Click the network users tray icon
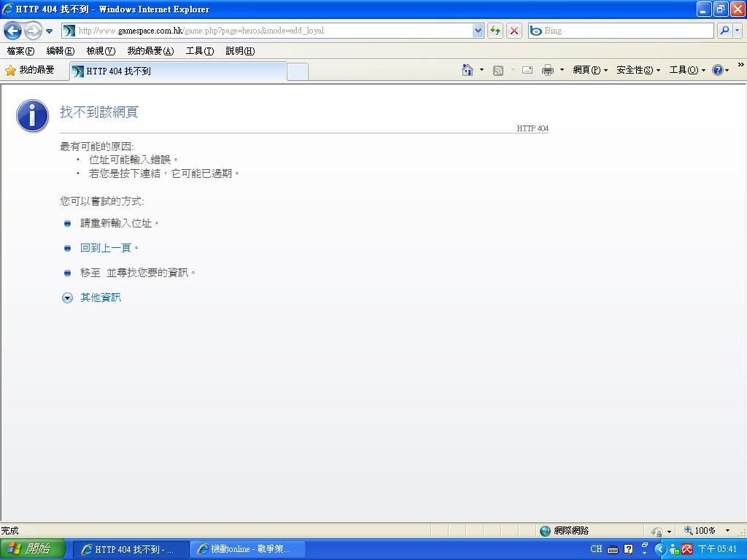This screenshot has width=747, height=560. coord(674,550)
